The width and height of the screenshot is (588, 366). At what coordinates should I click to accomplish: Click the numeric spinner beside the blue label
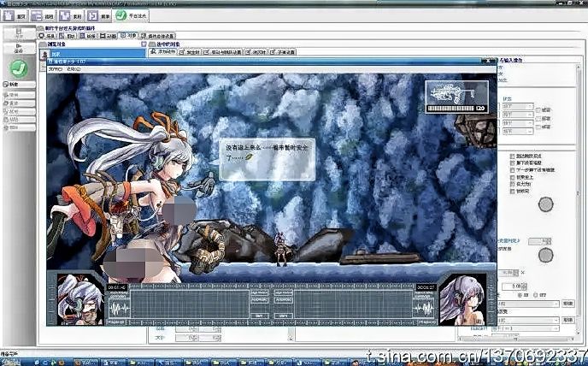(x=539, y=241)
